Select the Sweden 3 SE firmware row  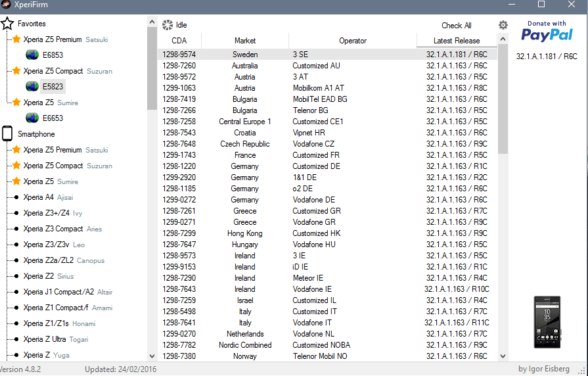(327, 55)
